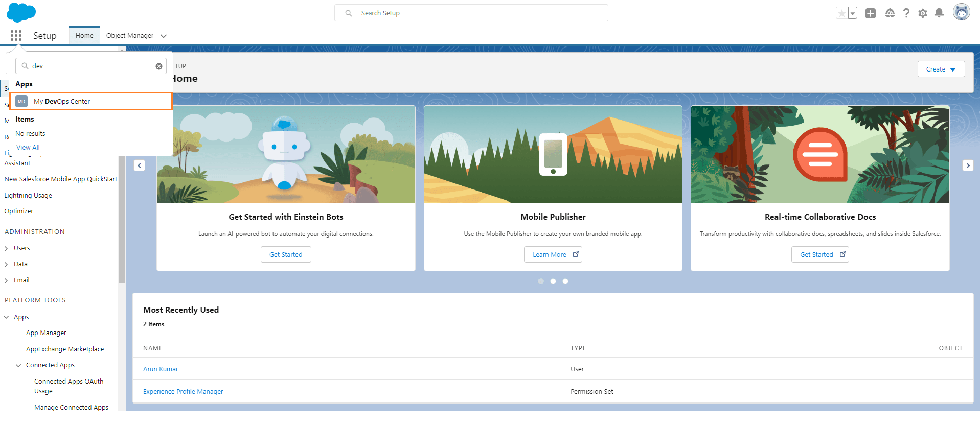Select the third carousel indicator dot
This screenshot has height=427, width=980.
(x=565, y=281)
